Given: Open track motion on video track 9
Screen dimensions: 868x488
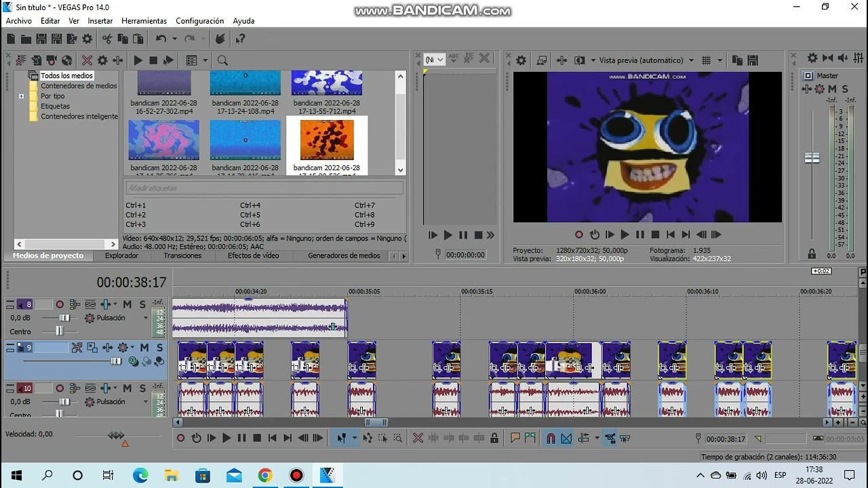Looking at the screenshot, I should click(92, 348).
